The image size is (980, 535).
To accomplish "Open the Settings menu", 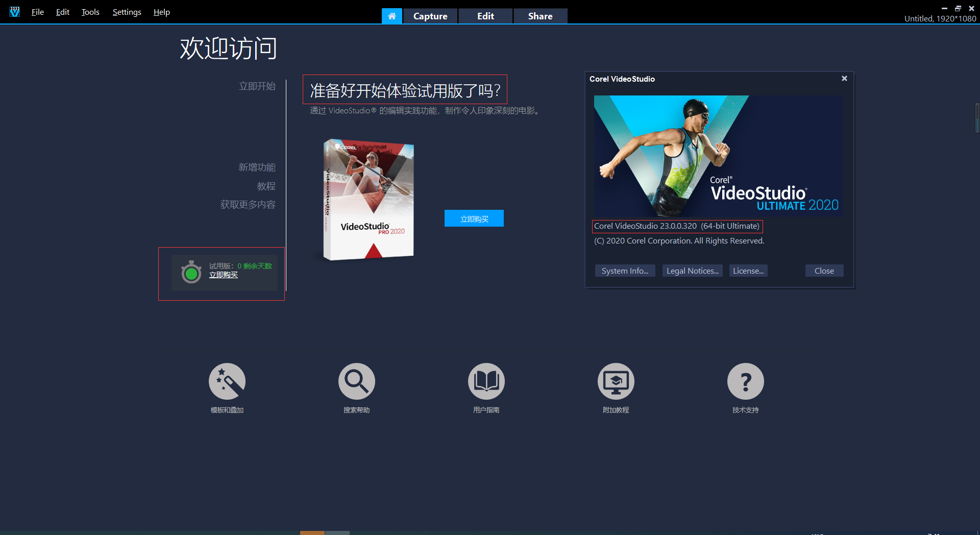I will [x=127, y=12].
